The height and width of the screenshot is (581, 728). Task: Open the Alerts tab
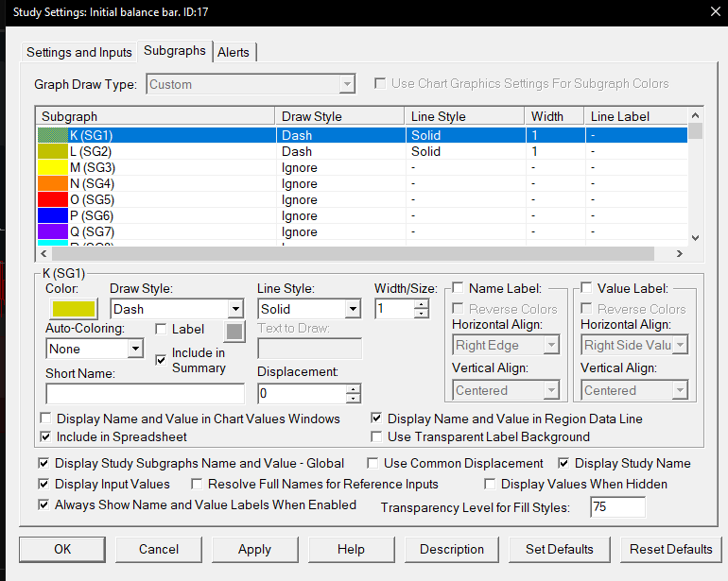coord(234,52)
